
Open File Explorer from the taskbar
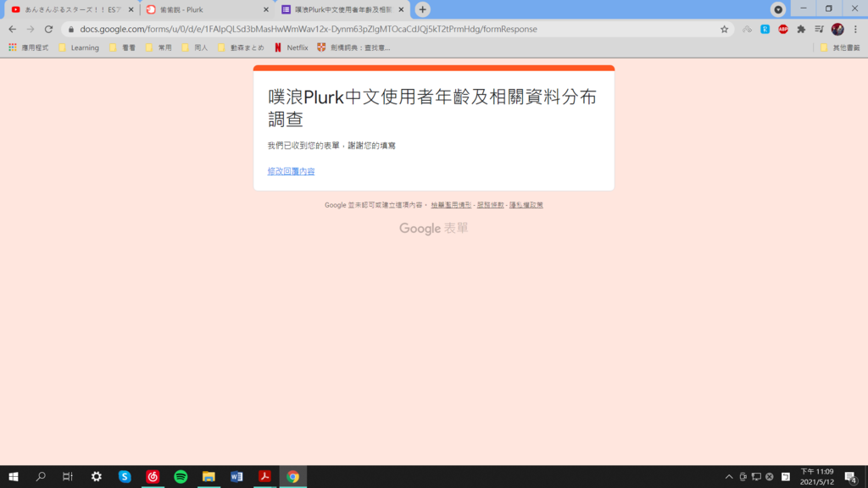[x=209, y=476]
